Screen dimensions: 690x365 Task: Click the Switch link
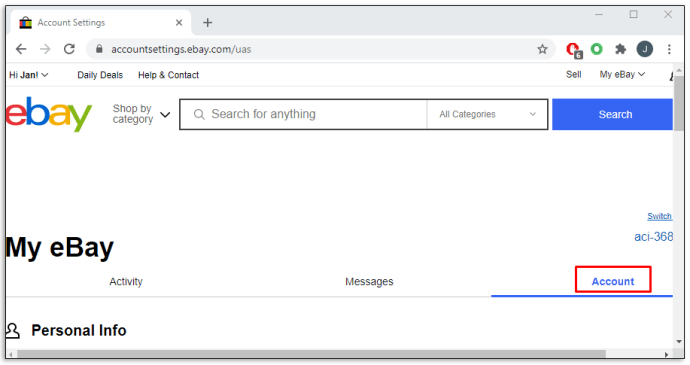(x=659, y=216)
